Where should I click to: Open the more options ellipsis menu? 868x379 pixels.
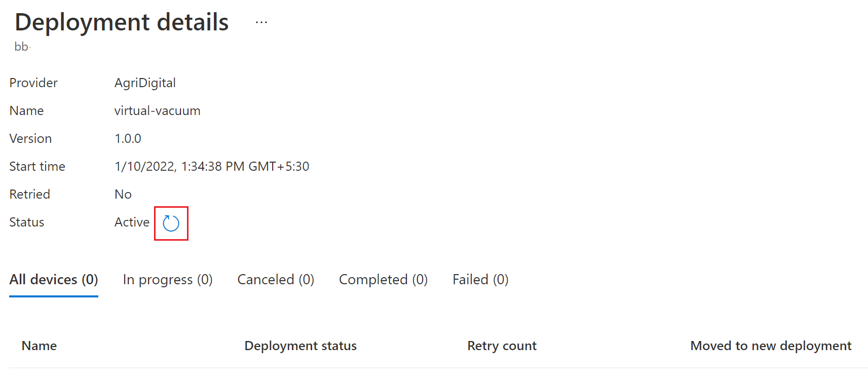(261, 22)
